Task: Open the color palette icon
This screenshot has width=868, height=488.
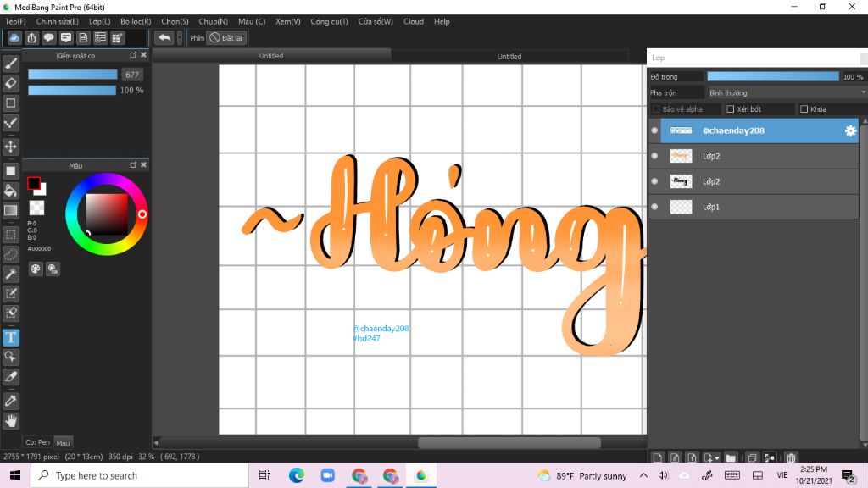Action: [36, 269]
